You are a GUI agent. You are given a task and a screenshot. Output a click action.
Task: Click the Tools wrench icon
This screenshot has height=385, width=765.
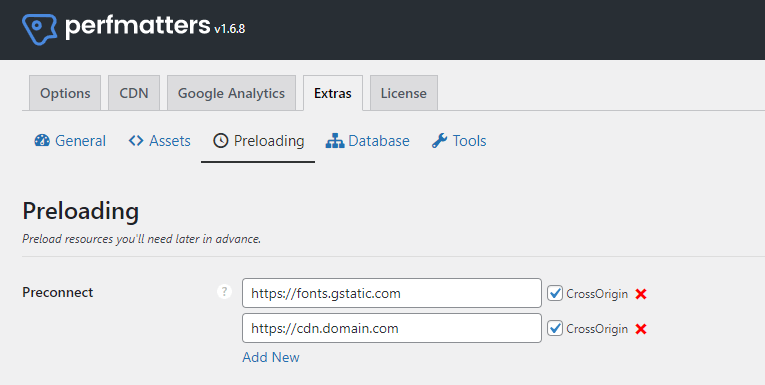439,141
